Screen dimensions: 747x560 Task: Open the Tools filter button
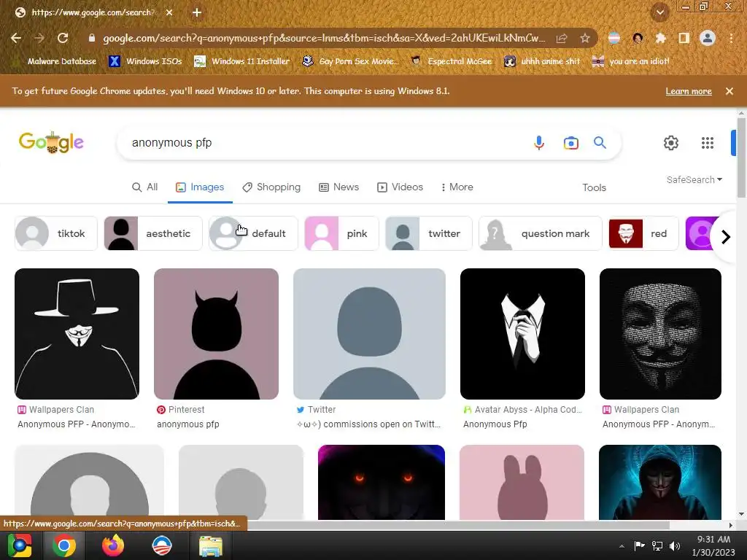click(594, 187)
